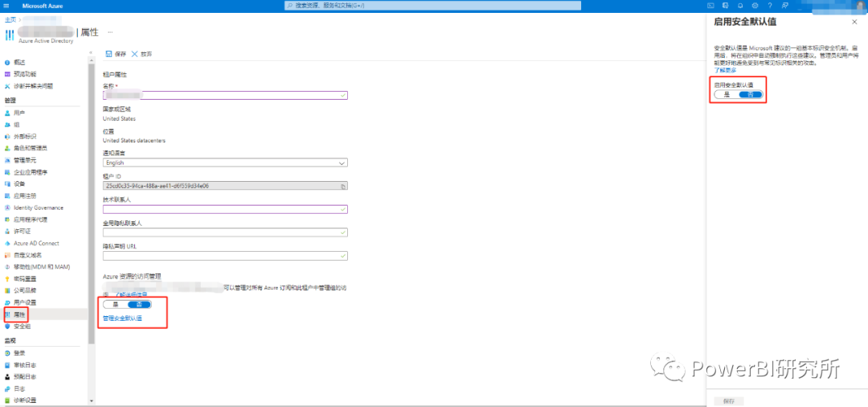
Task: Close the 启用安全默认值 panel
Action: coord(854,22)
